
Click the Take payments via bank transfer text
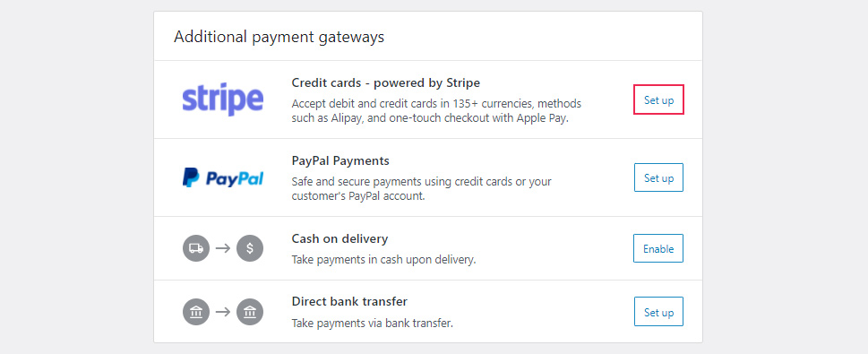tap(373, 323)
